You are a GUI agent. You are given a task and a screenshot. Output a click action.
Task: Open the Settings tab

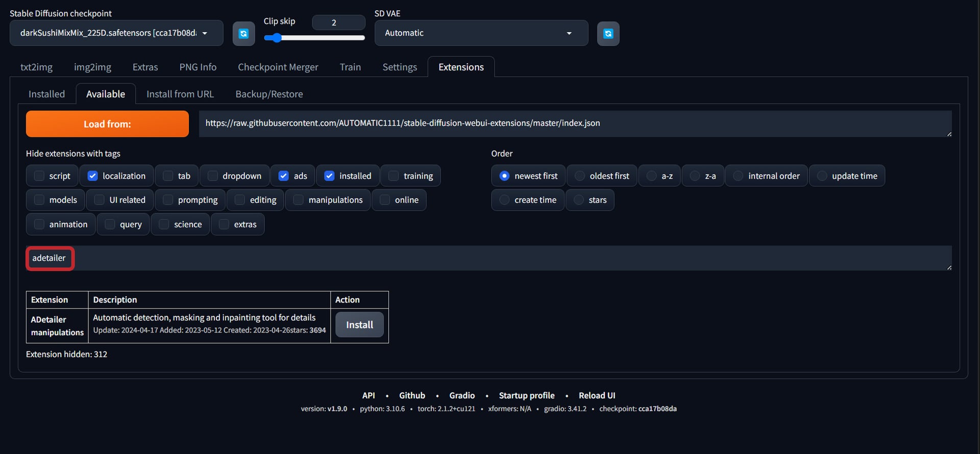pyautogui.click(x=400, y=67)
